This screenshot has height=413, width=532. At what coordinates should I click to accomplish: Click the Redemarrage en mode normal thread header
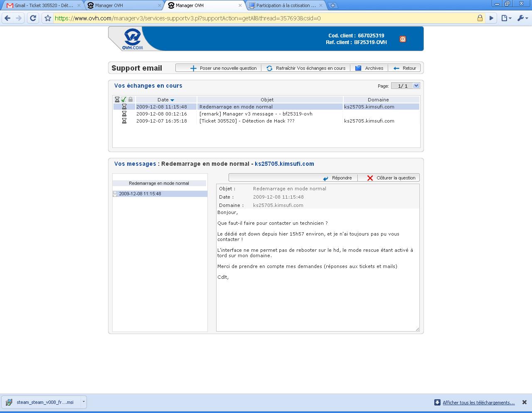point(159,183)
